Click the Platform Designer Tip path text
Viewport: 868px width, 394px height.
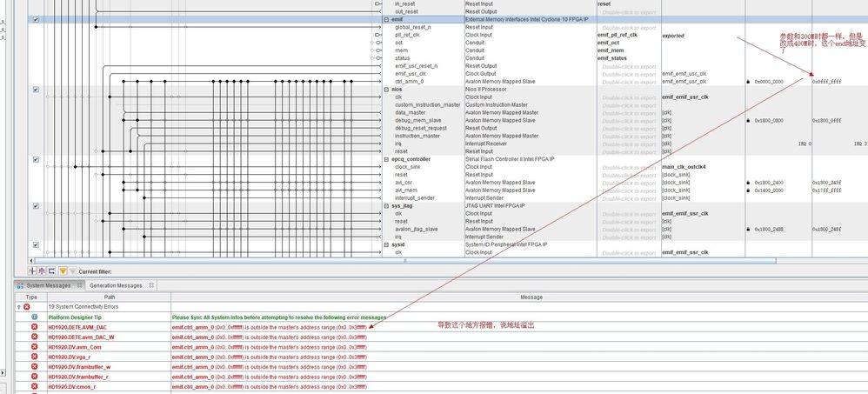coord(75,317)
